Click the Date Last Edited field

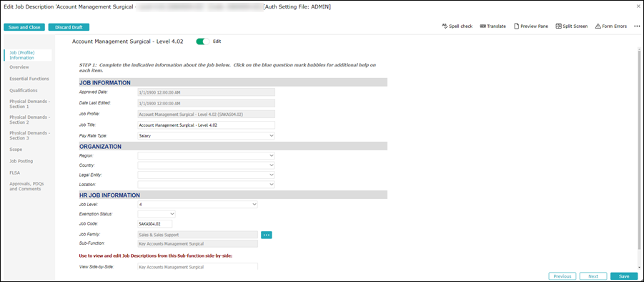(x=206, y=103)
